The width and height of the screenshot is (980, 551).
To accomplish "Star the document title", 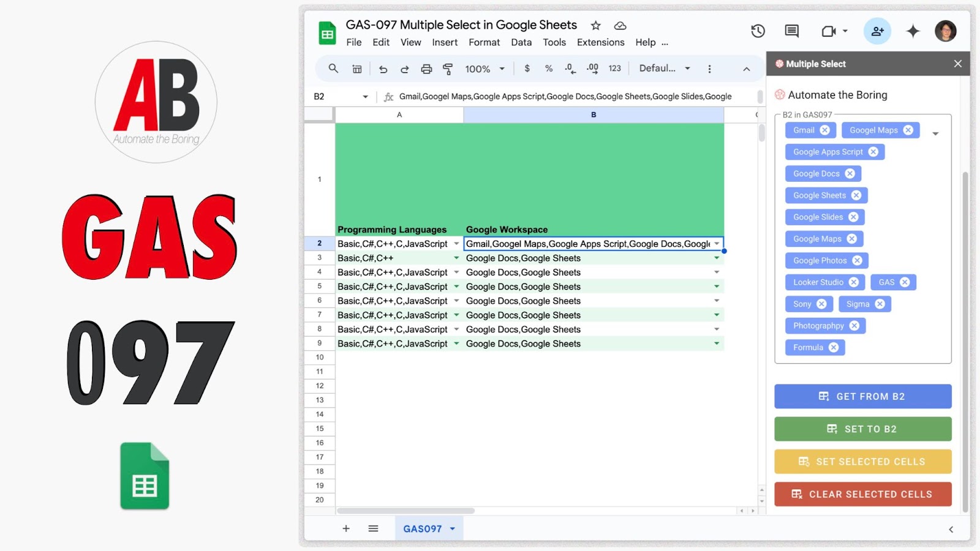I will click(595, 25).
